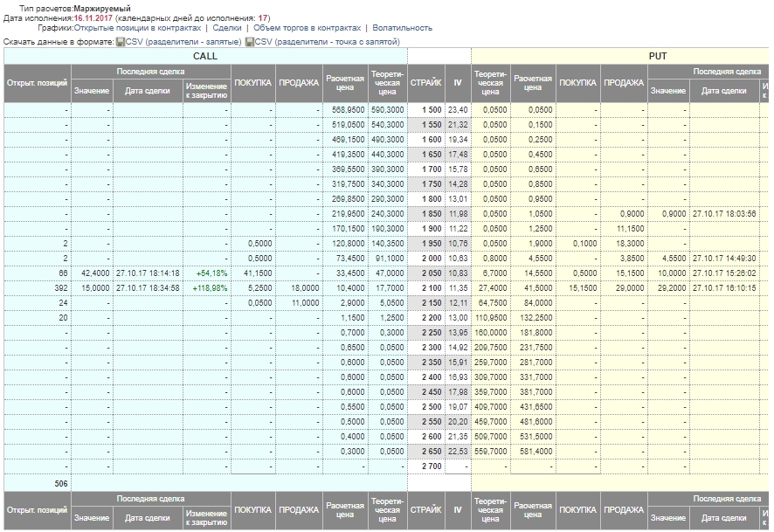The height and width of the screenshot is (532, 774).
Task: Download CSV (разделители - точка с запятой)
Action: tap(328, 42)
